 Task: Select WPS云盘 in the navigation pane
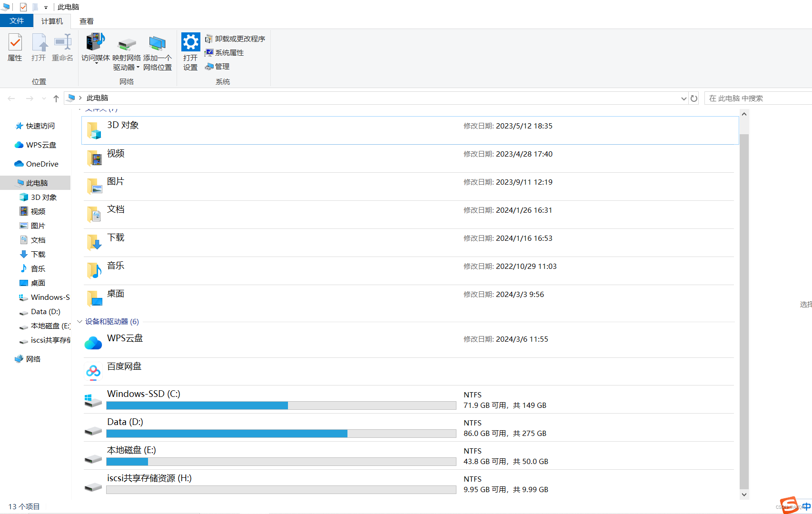tap(35, 145)
